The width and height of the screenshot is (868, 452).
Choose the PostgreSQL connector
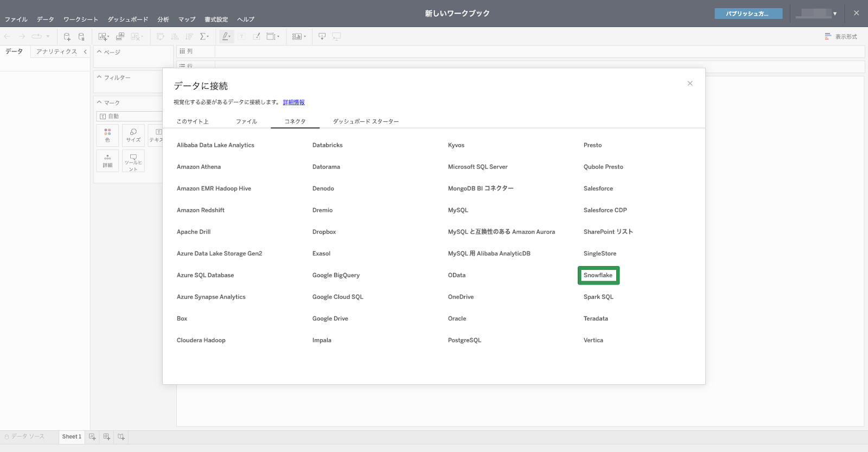(465, 340)
